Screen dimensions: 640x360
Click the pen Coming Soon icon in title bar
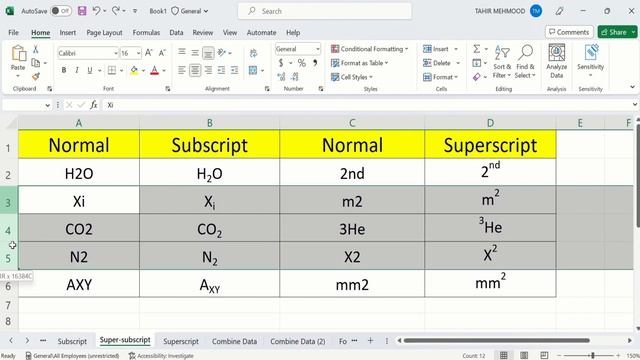click(x=560, y=11)
